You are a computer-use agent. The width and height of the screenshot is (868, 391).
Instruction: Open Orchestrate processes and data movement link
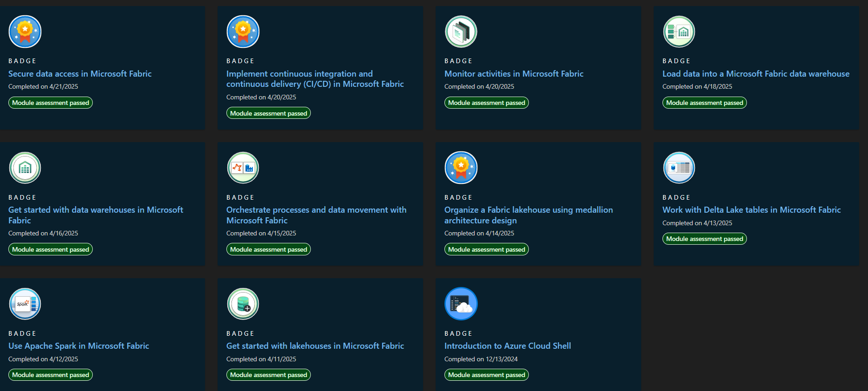click(316, 215)
